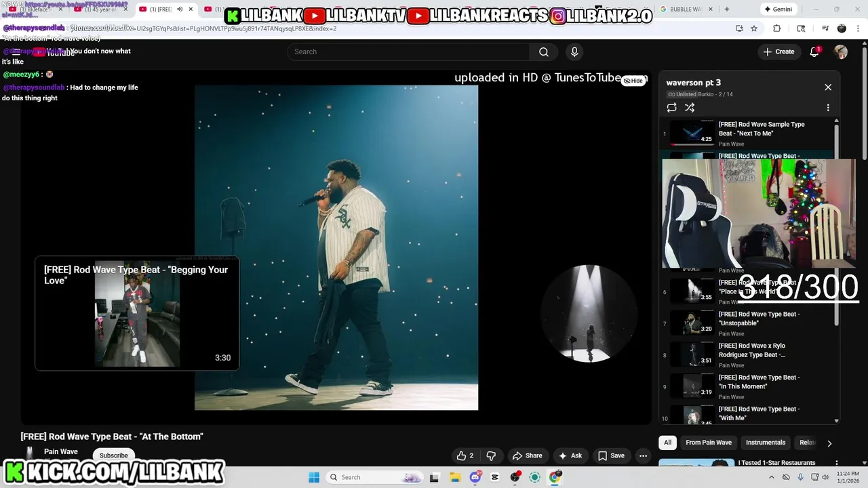868x488 pixels.
Task: Open YouTube notifications bell
Action: [x=814, y=52]
